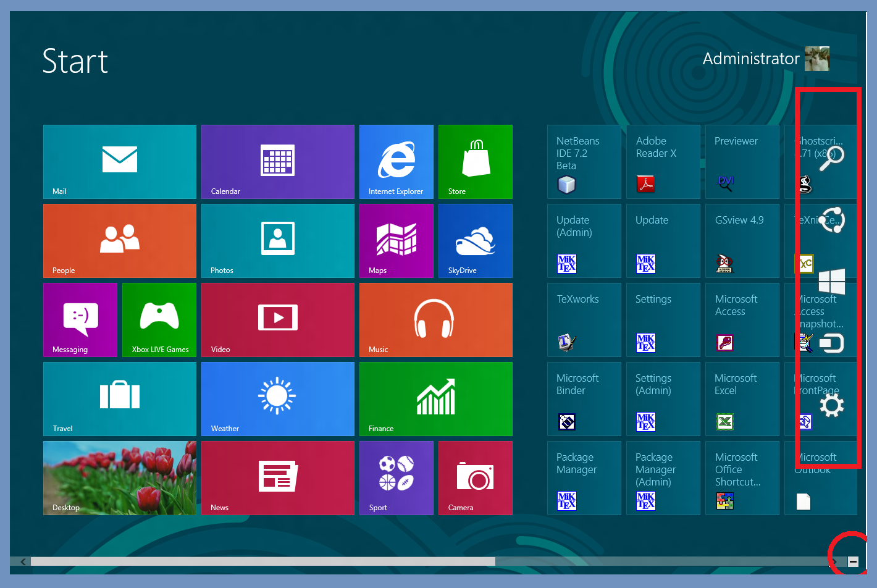Open the Desktop tile with tulips

[x=120, y=478]
